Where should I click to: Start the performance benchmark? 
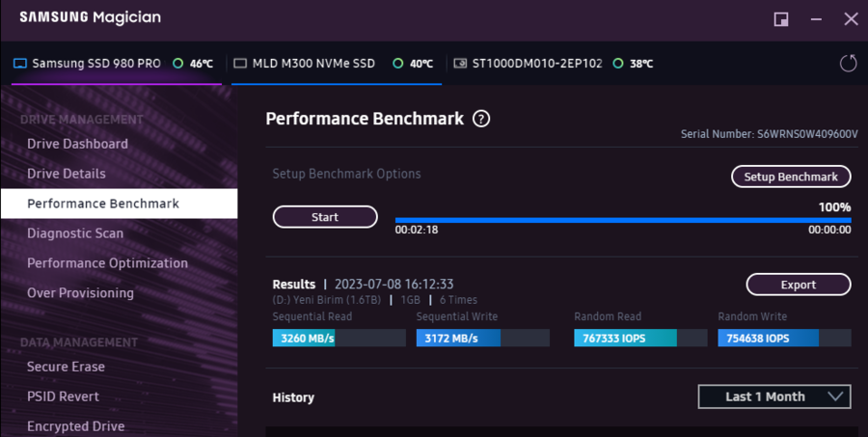325,217
